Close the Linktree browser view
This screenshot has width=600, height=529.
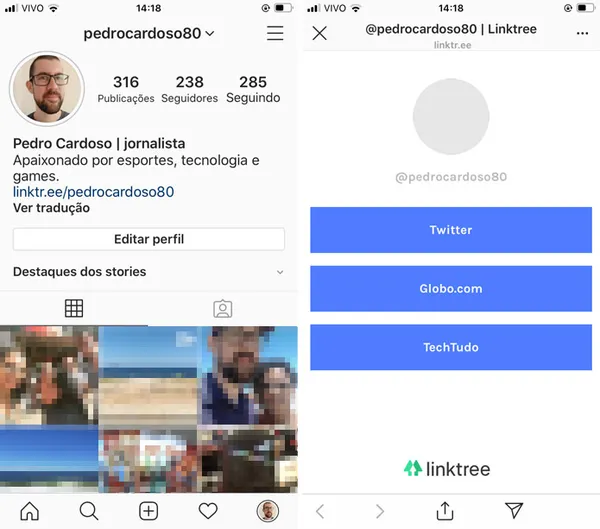320,33
